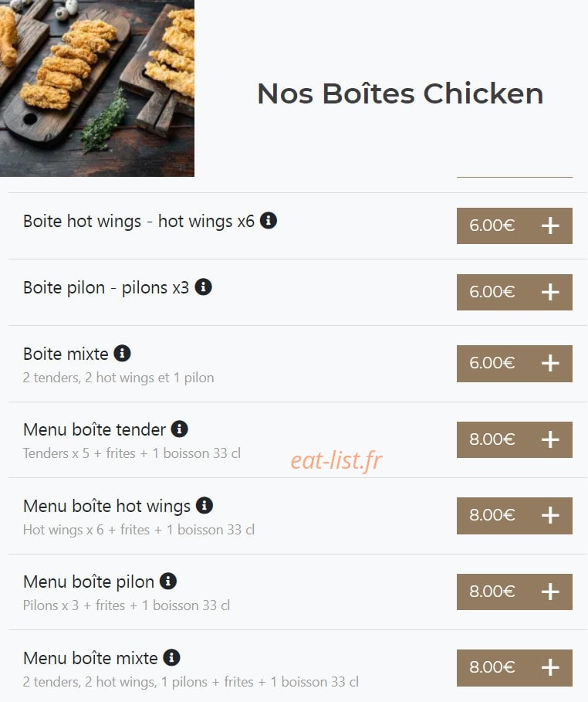The width and height of the screenshot is (588, 702).
Task: Click the fried chicken tenders photo
Action: (x=97, y=88)
